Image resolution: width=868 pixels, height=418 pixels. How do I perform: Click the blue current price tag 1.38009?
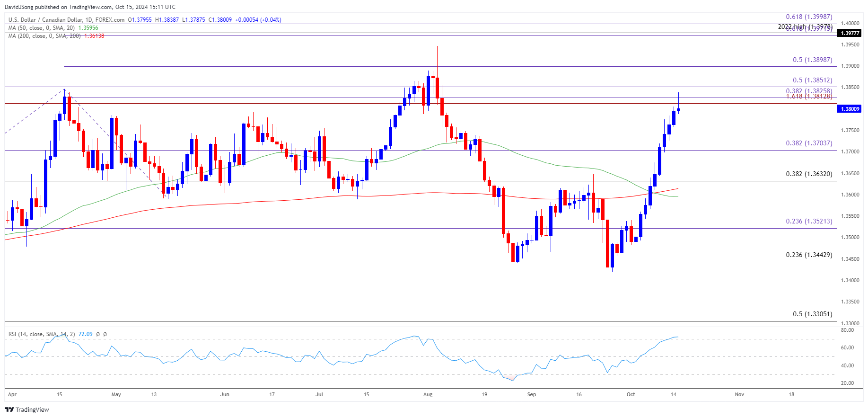point(849,109)
